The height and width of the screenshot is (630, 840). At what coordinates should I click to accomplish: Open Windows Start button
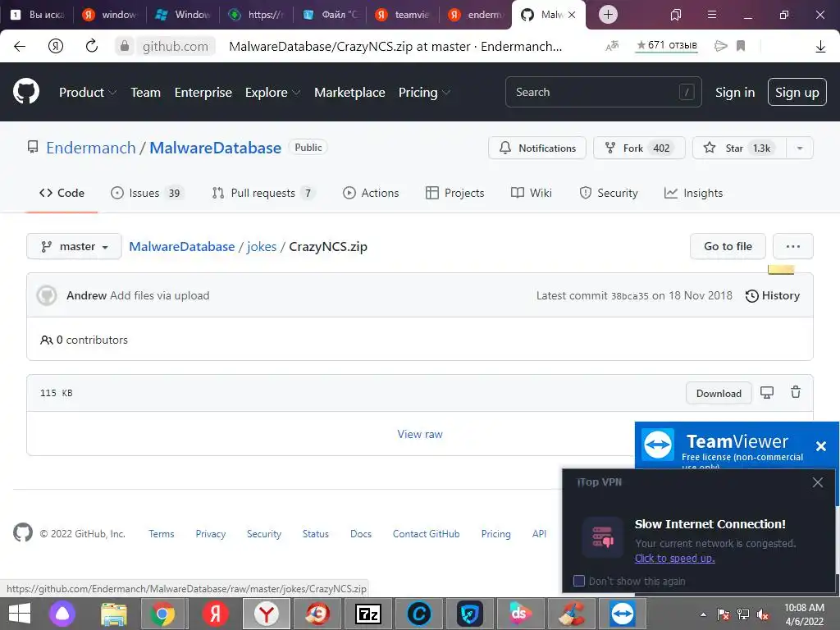[x=20, y=614]
